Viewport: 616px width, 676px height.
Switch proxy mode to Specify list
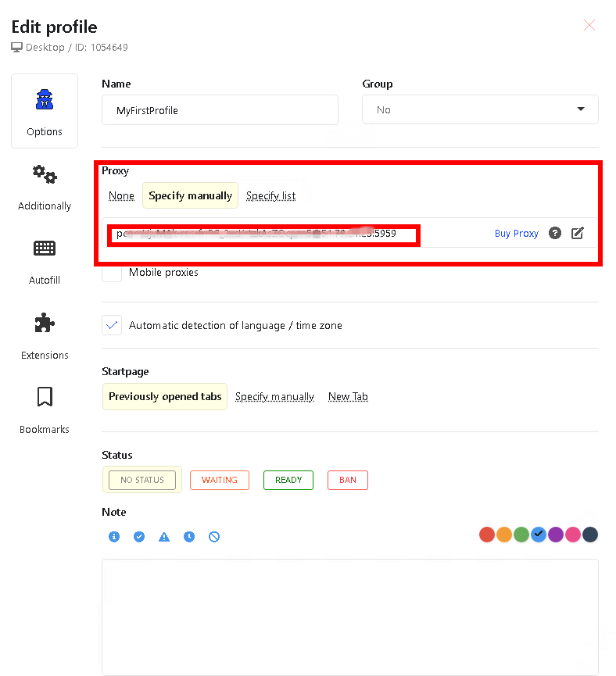271,195
